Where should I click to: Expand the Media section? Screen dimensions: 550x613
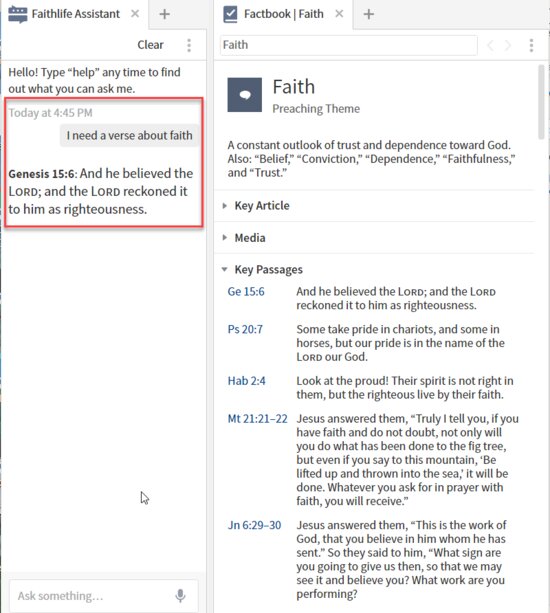[x=225, y=237]
